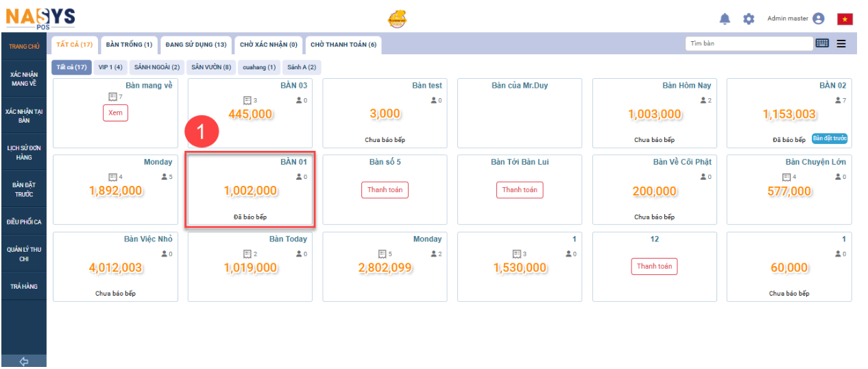Open the hamburger list menu icon
868x369 pixels.
[841, 43]
